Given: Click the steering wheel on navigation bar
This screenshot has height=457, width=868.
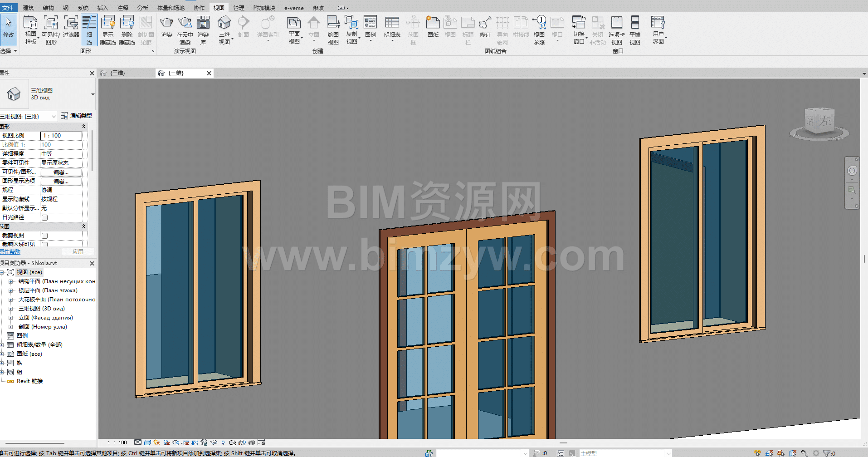Looking at the screenshot, I should [852, 171].
